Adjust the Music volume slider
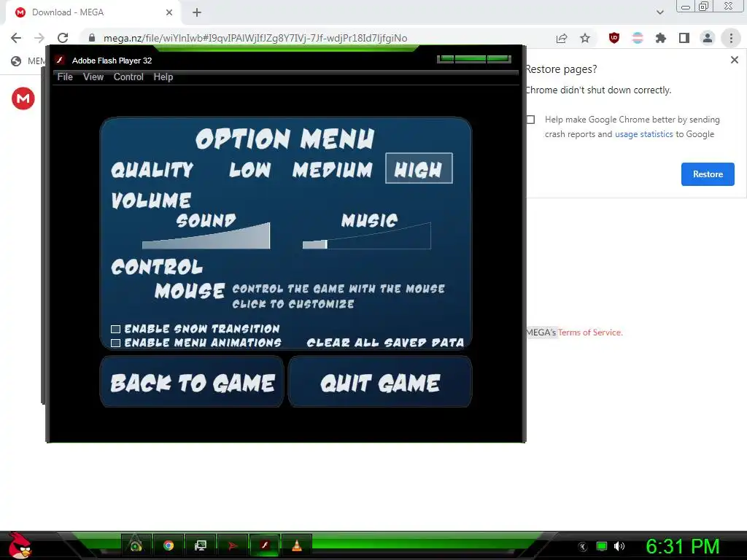The height and width of the screenshot is (560, 747). click(x=366, y=236)
